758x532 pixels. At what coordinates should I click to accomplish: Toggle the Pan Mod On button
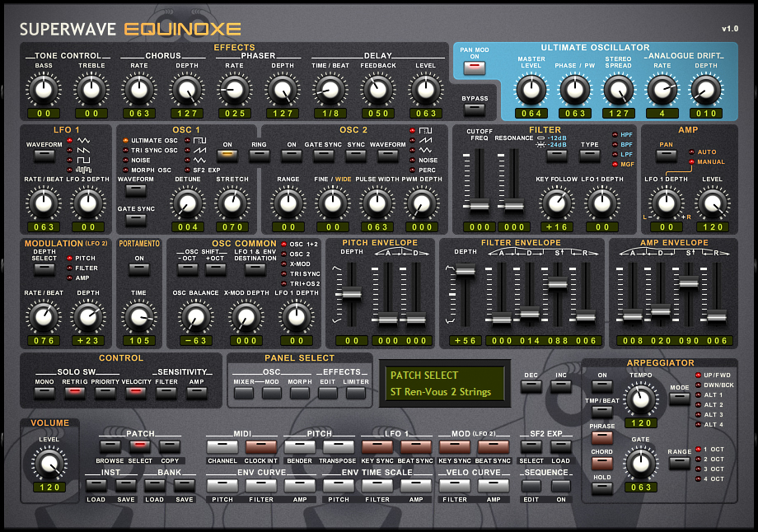click(x=474, y=68)
